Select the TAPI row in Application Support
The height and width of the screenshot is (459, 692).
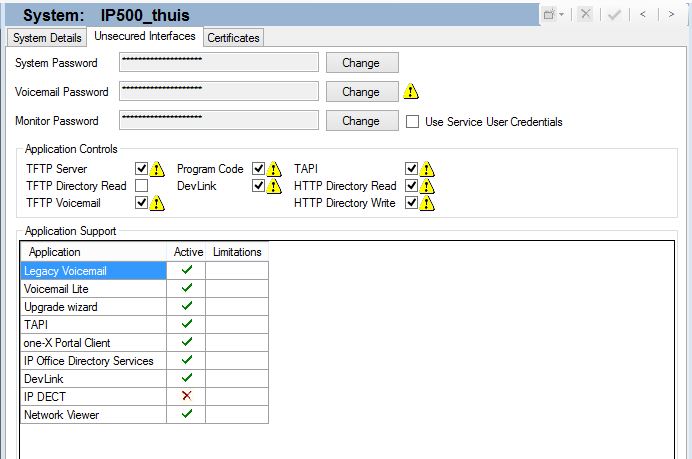(x=144, y=325)
